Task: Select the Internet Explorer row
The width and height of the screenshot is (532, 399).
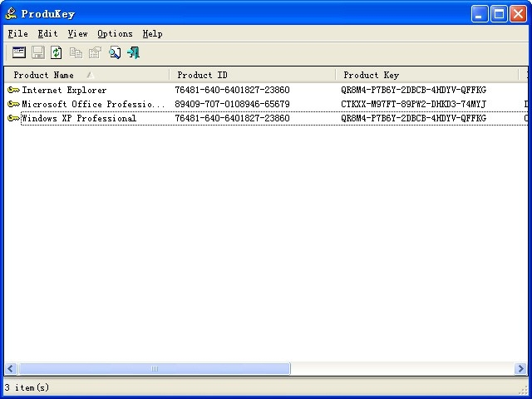Action: click(266, 90)
